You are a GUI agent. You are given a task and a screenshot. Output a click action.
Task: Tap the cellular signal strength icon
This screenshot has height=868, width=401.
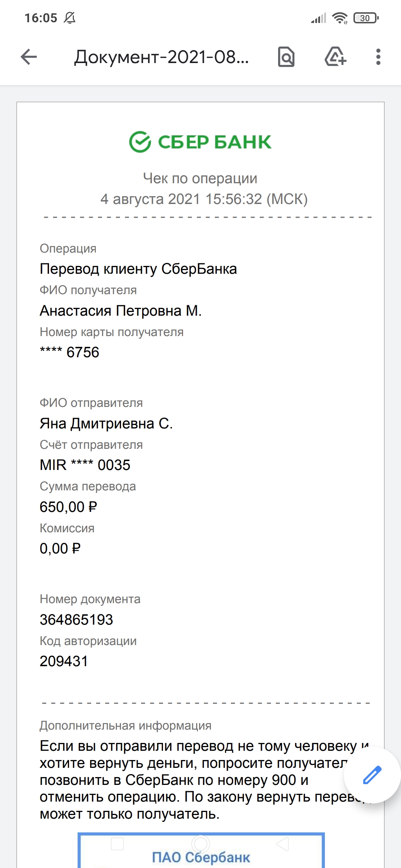(x=319, y=18)
